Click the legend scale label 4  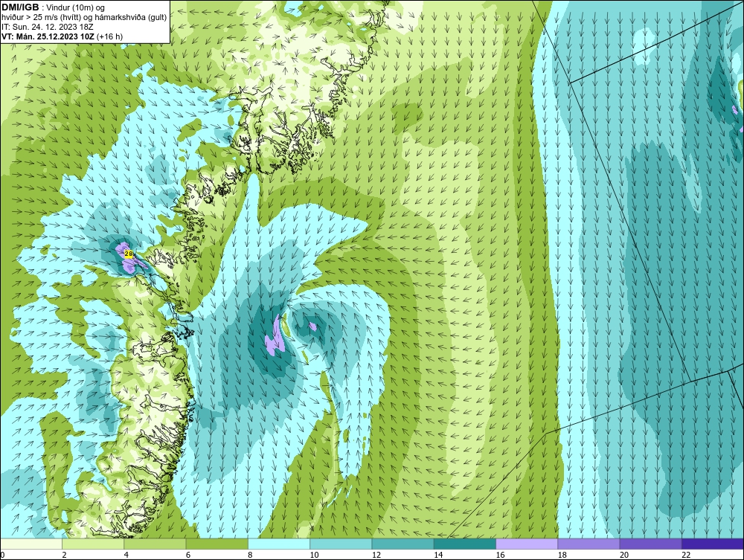click(126, 556)
